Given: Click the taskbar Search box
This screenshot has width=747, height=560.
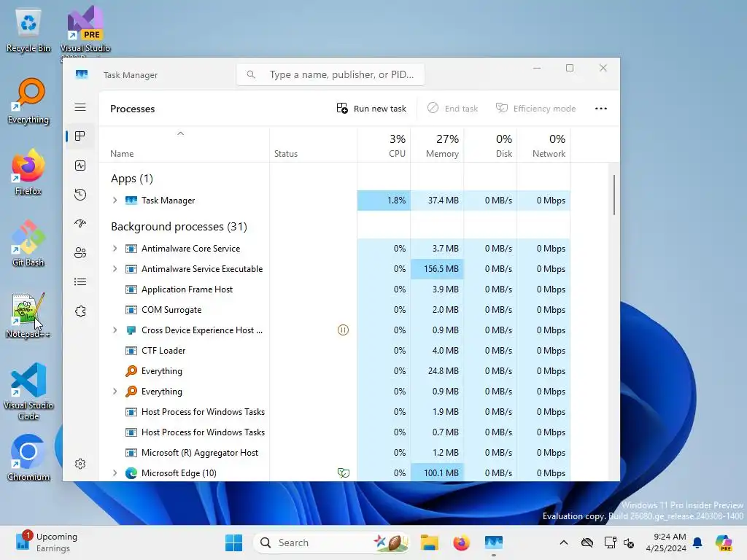Looking at the screenshot, I should coord(332,542).
